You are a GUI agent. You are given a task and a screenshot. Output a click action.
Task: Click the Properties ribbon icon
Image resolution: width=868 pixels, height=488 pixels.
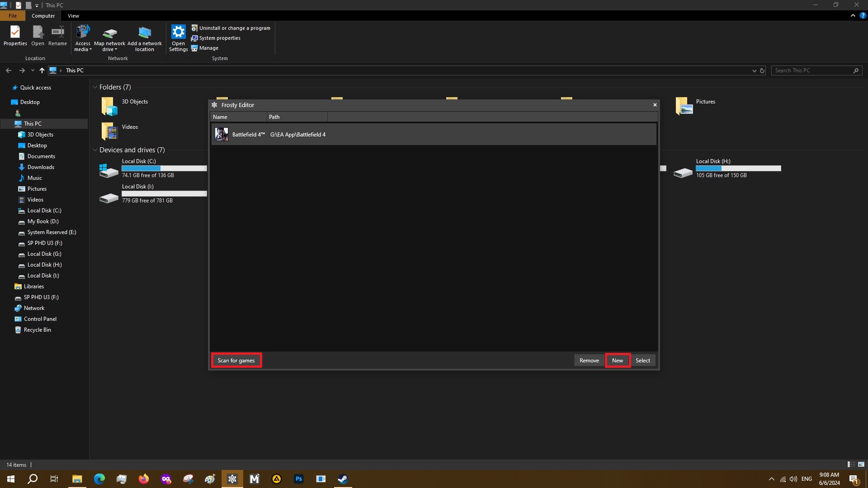pos(15,32)
